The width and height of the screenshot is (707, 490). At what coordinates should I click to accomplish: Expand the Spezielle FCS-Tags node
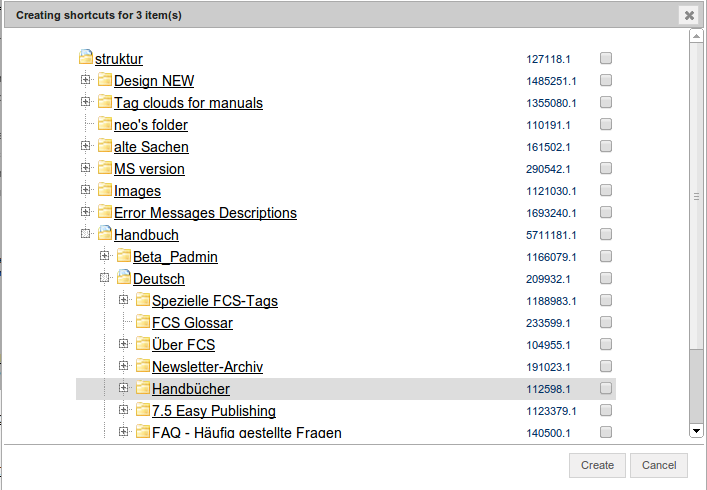pos(124,300)
